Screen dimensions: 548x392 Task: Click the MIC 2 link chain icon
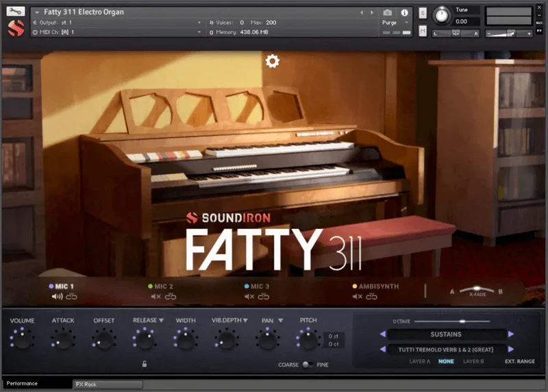tap(171, 297)
